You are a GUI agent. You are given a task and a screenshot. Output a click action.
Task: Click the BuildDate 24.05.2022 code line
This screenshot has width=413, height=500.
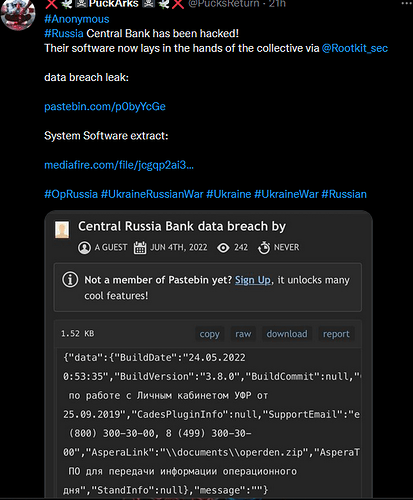154,358
